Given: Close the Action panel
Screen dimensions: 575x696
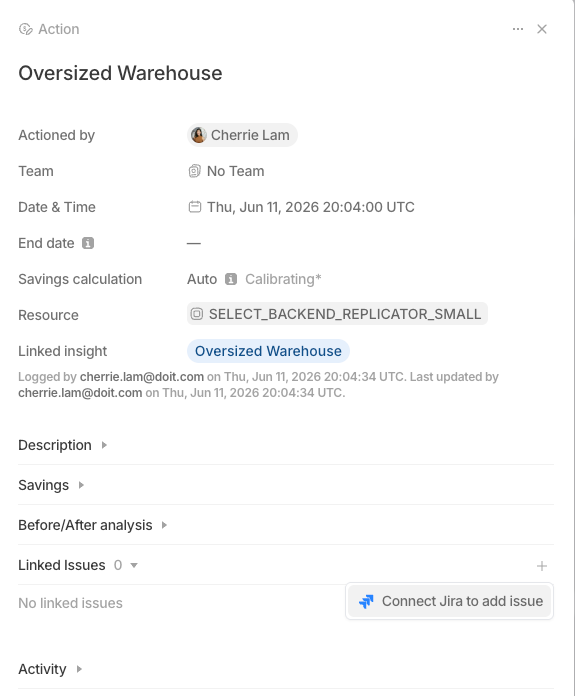Looking at the screenshot, I should [x=542, y=29].
